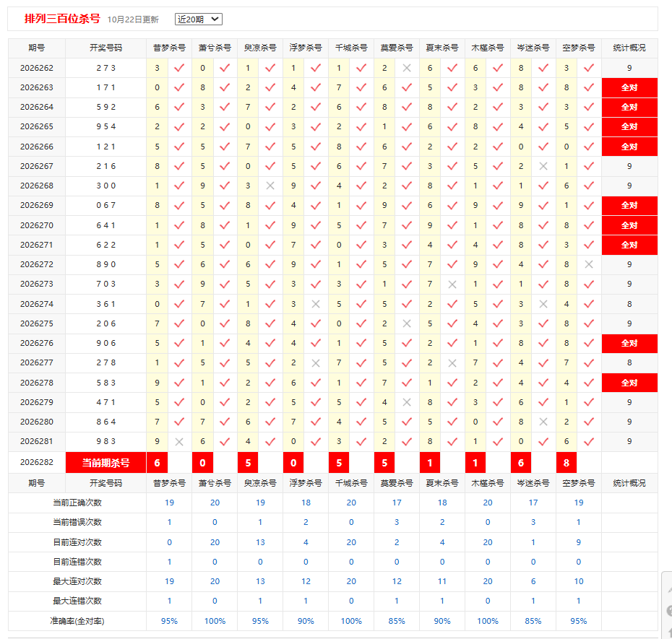Click the 全对 badge in row 2026276
This screenshot has height=639, width=672.
coord(629,344)
